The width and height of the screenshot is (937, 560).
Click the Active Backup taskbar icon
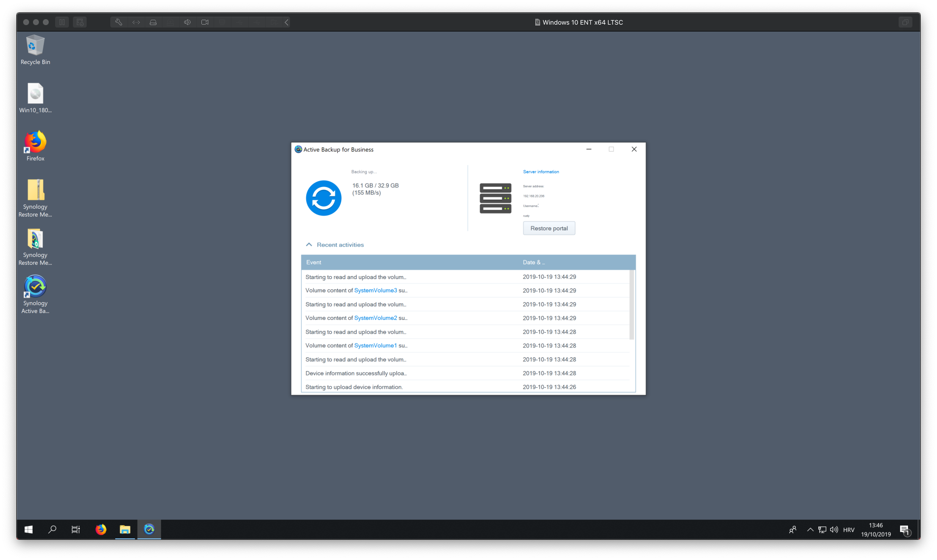tap(149, 529)
